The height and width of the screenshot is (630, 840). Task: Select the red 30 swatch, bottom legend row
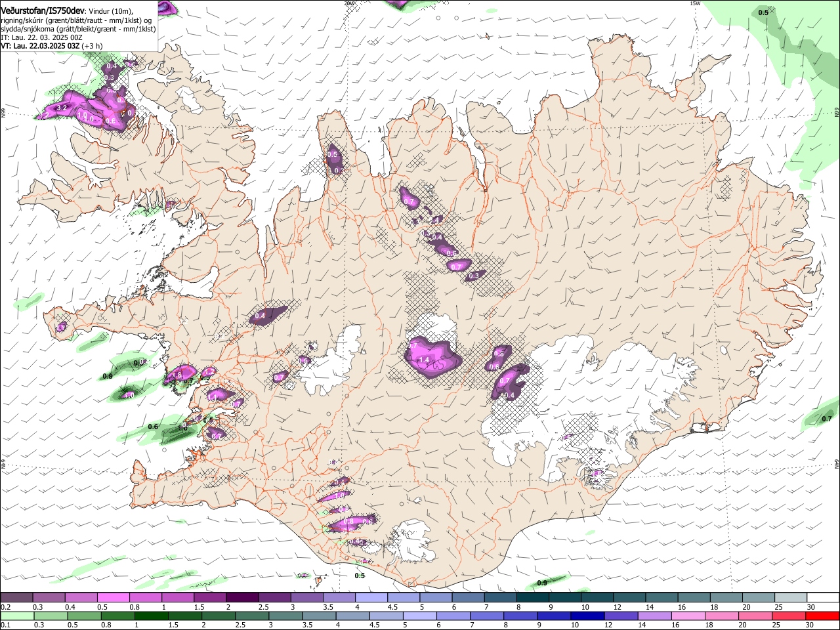(x=822, y=616)
